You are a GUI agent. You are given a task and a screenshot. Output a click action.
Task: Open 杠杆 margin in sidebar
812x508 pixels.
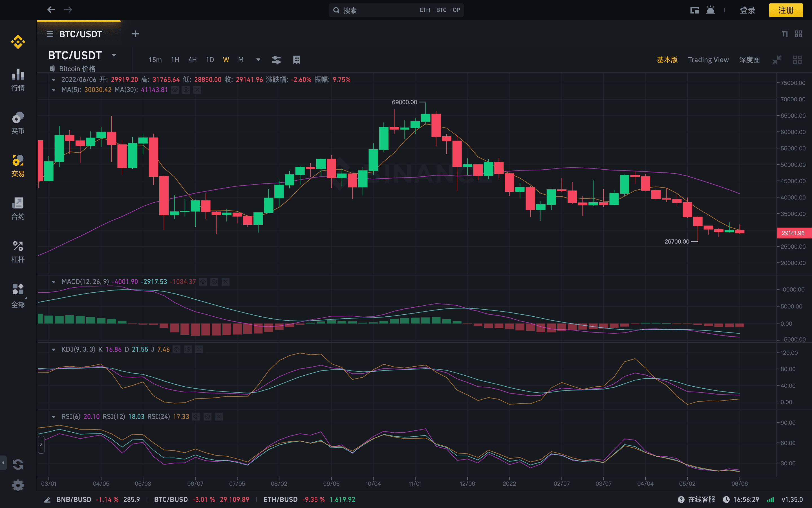click(18, 252)
